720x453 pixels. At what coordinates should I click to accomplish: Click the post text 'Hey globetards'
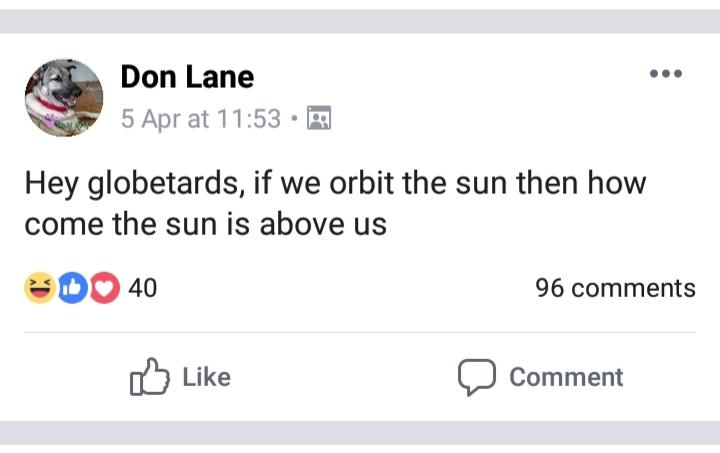[132, 184]
